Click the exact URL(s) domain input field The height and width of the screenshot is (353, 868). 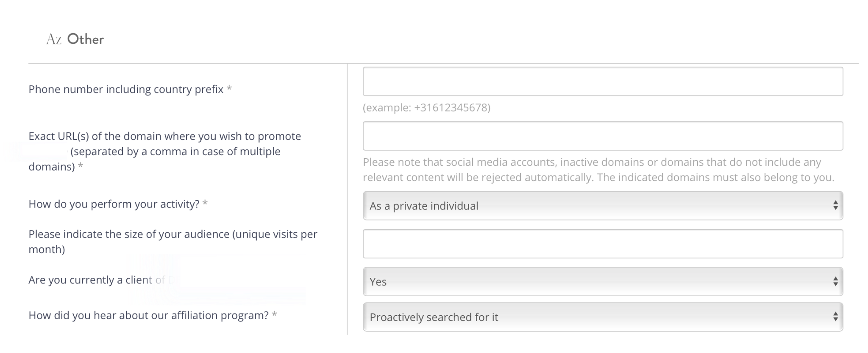point(602,136)
